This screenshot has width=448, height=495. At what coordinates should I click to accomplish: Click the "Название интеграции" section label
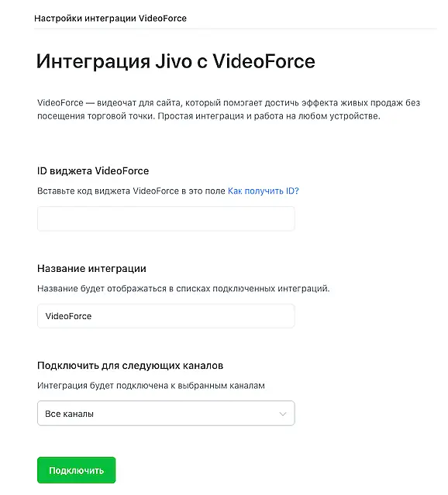91,269
